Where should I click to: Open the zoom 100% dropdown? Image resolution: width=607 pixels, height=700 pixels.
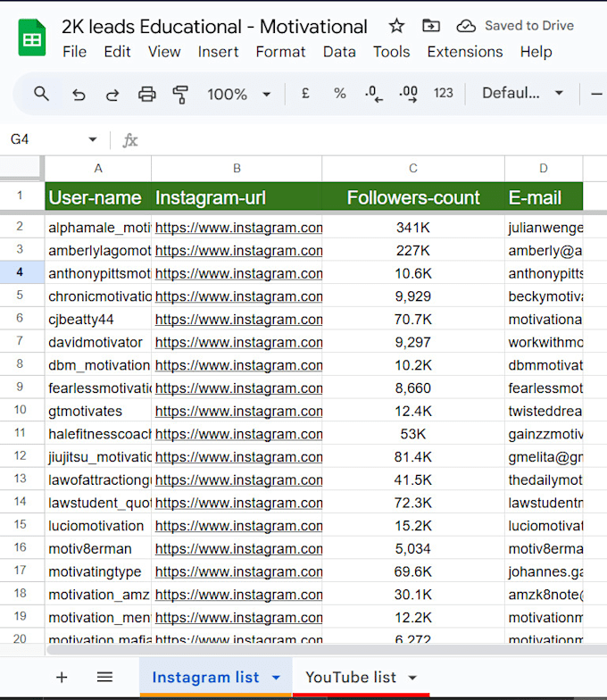click(x=239, y=95)
